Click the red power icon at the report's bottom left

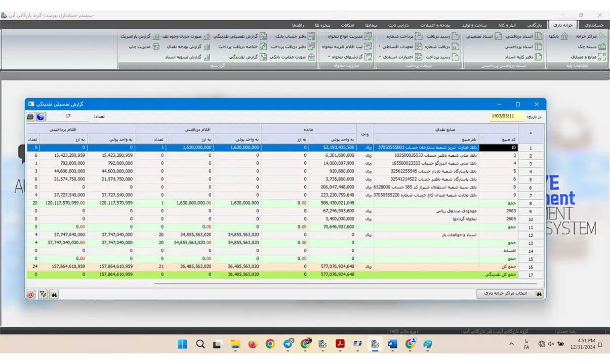[31, 294]
